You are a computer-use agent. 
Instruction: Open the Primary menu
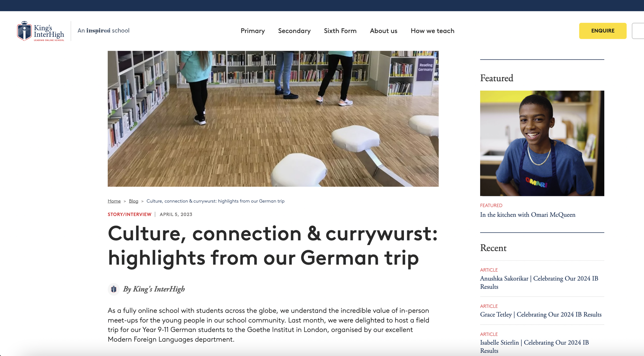[x=252, y=31]
